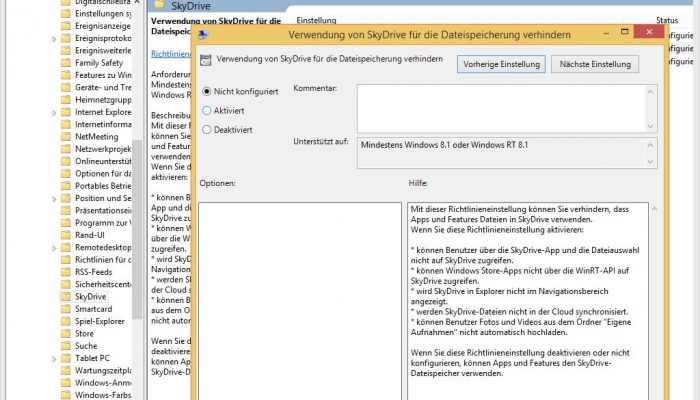Select the Rand-UI tree item
The image size is (700, 400).
(90, 235)
